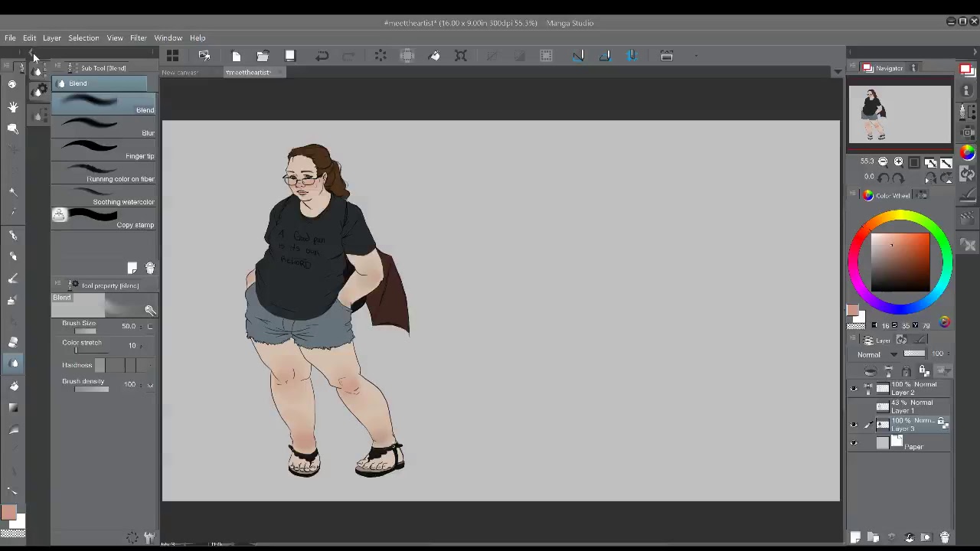Choose the Copy stamp sub tool
Viewport: 980px width, 551px height.
[104, 219]
